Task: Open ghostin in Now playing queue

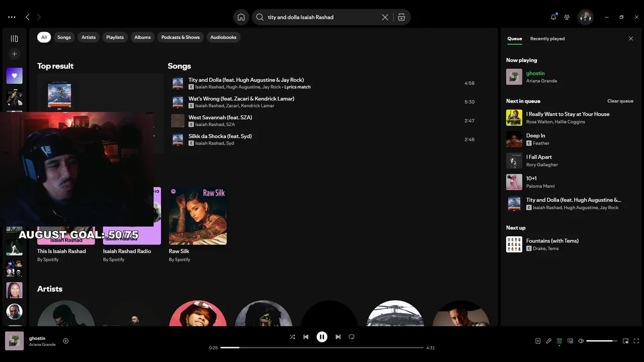Action: click(570, 77)
